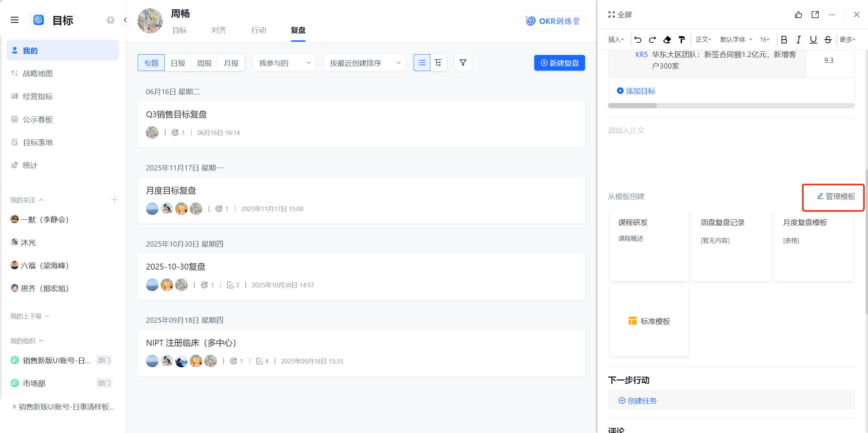The height and width of the screenshot is (433, 868).
Task: Select the 日报 review type tab
Action: coord(178,63)
